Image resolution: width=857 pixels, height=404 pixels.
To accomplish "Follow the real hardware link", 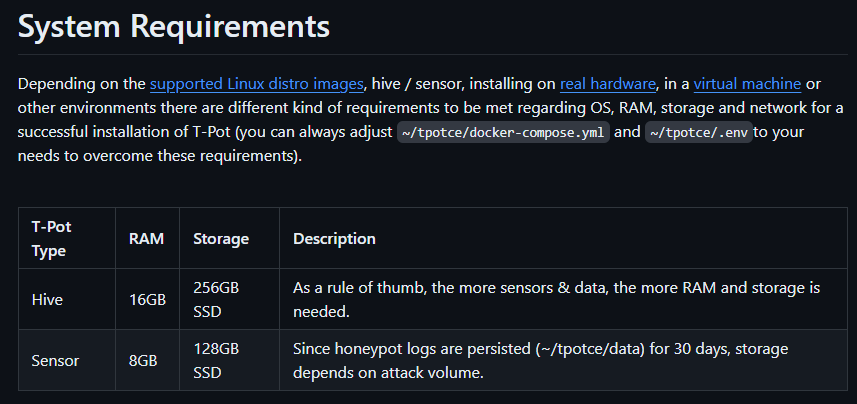I will coord(608,84).
